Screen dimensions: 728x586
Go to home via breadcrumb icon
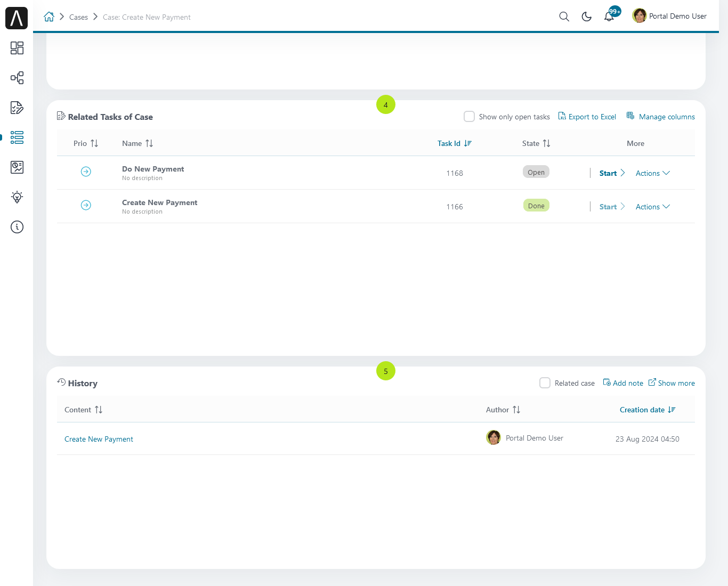tap(49, 17)
